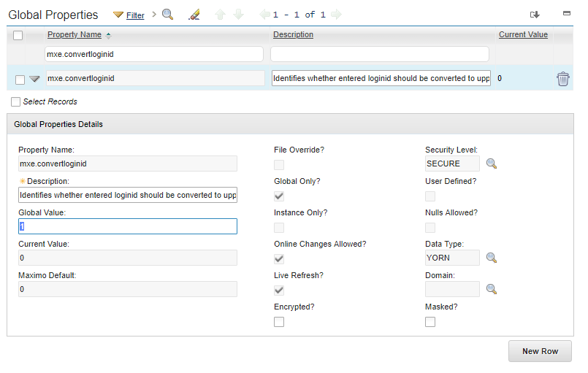588x373 pixels.
Task: Click the Property Name filter field
Action: tap(153, 54)
